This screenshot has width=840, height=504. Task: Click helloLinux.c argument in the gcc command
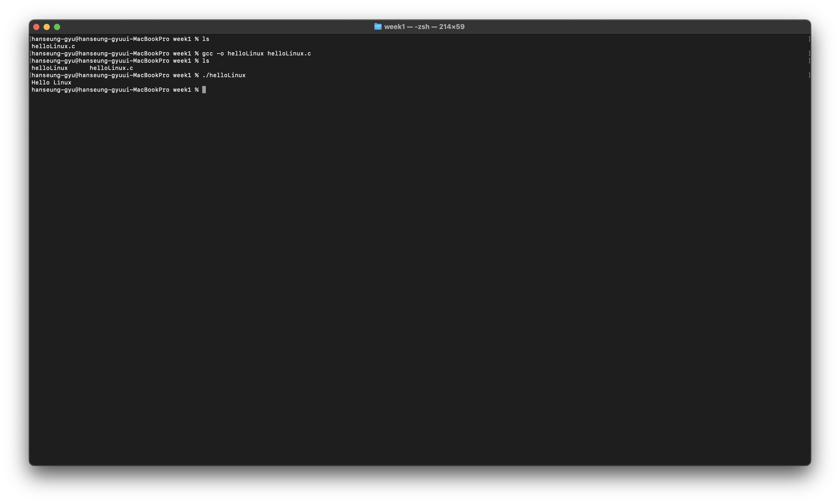point(289,54)
